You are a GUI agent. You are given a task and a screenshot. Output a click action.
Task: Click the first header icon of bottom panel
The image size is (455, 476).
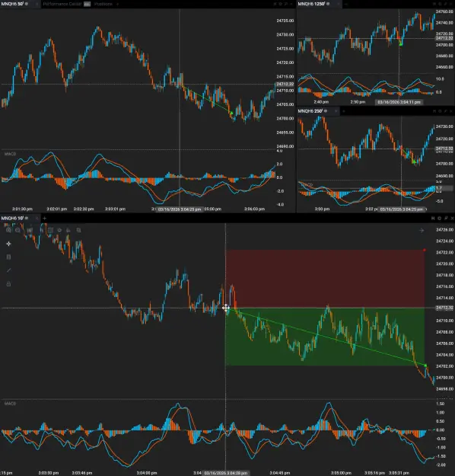[x=433, y=219]
